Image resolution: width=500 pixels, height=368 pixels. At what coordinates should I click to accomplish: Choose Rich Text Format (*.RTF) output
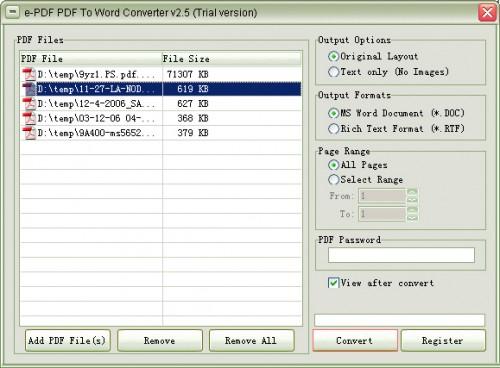pyautogui.click(x=334, y=129)
